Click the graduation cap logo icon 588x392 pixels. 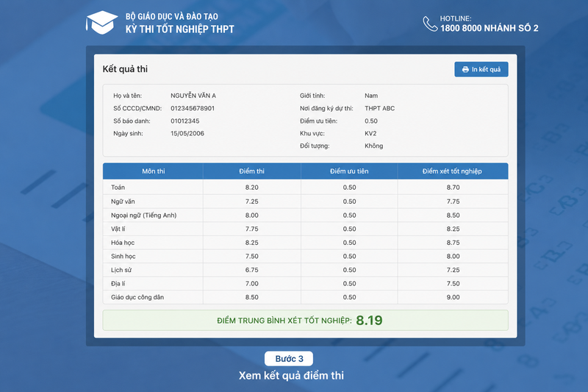tap(101, 23)
